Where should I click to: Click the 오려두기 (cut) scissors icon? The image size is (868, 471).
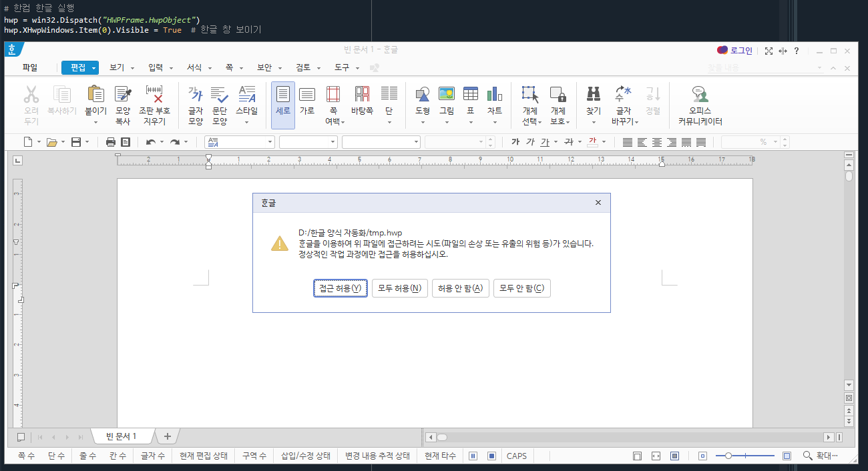coord(31,94)
